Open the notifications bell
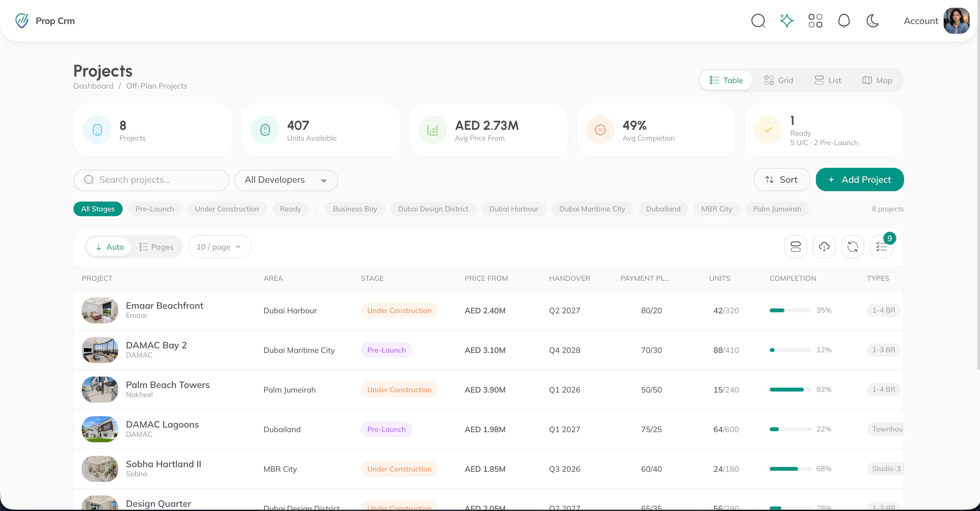 pos(844,21)
